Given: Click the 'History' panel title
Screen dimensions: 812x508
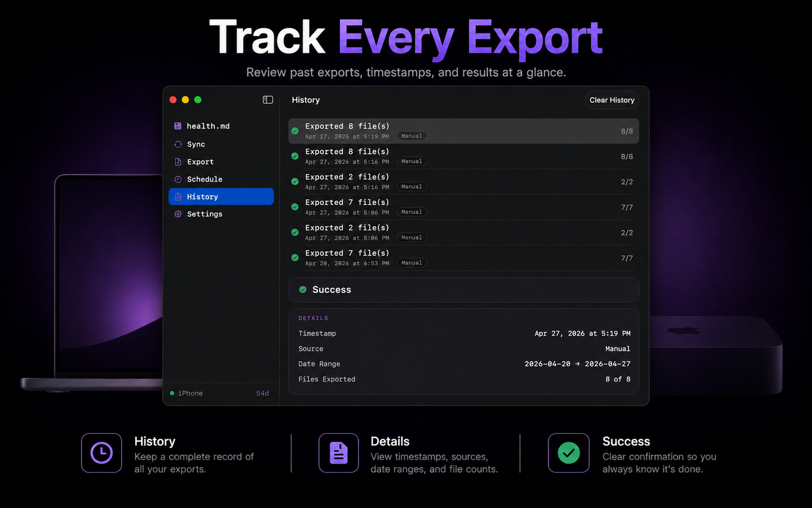Looking at the screenshot, I should click(306, 100).
